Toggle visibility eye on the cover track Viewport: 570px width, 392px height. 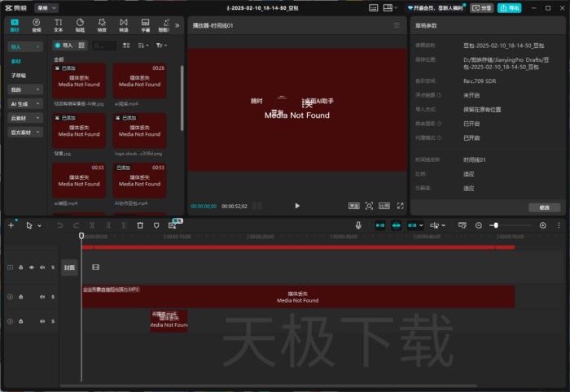tap(32, 267)
